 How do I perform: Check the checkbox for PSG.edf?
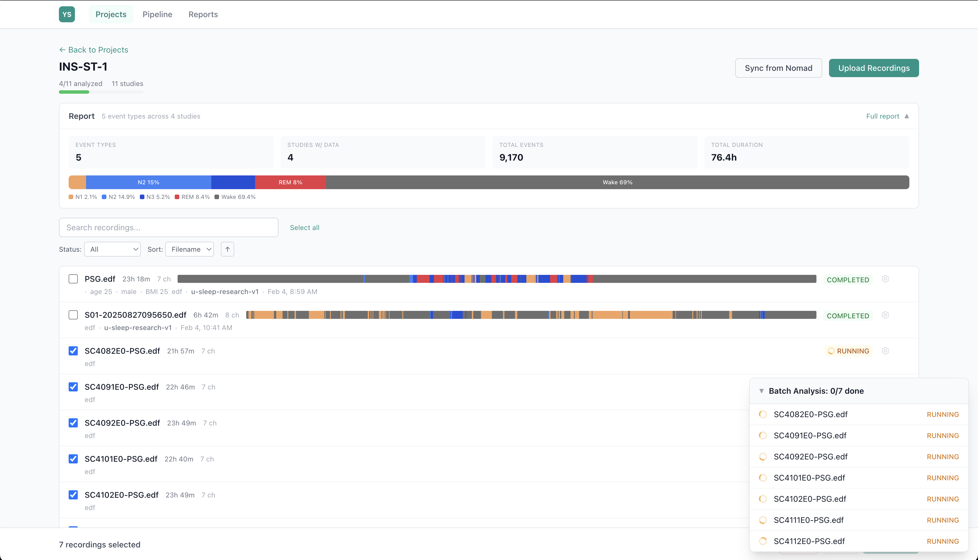[x=73, y=279]
